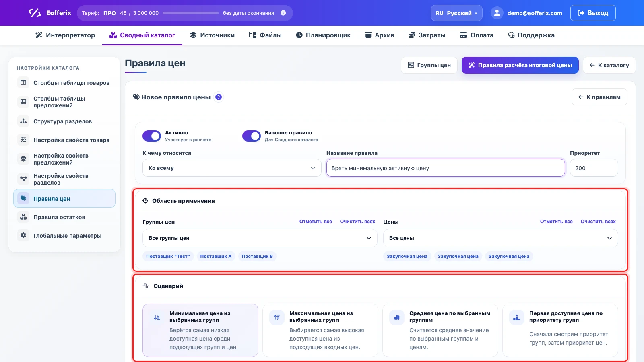This screenshot has width=644, height=362.
Task: Click the Правила цен tag icon
Action: [x=23, y=198]
